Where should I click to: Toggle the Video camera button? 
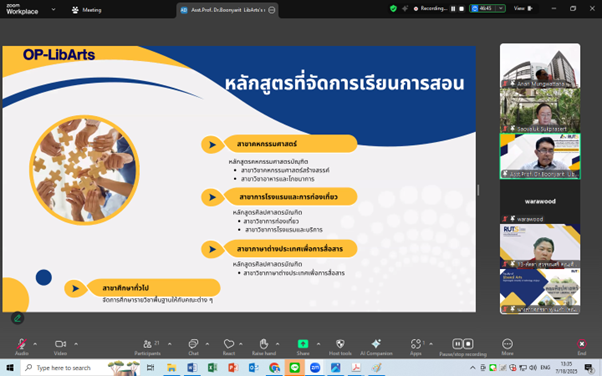click(60, 344)
